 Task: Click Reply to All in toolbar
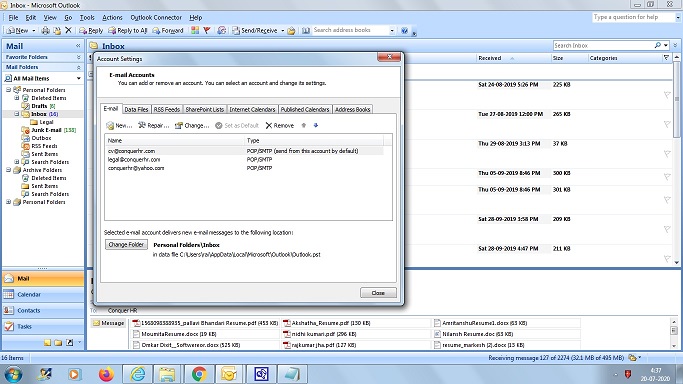128,30
